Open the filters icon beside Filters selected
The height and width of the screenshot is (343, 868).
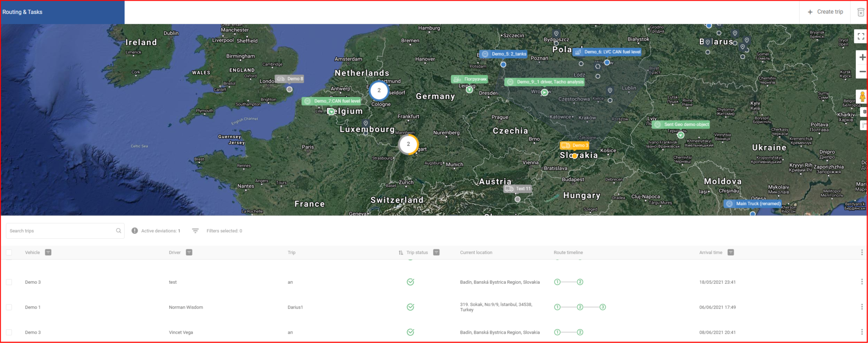coord(195,231)
